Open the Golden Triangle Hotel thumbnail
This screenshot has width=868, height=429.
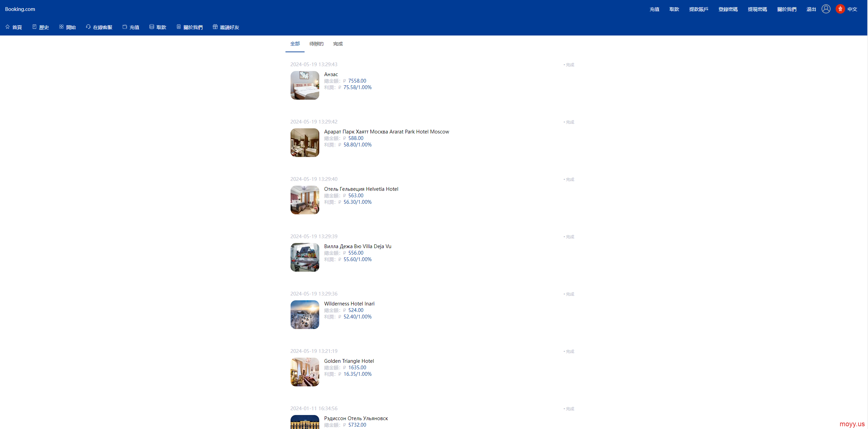[305, 372]
